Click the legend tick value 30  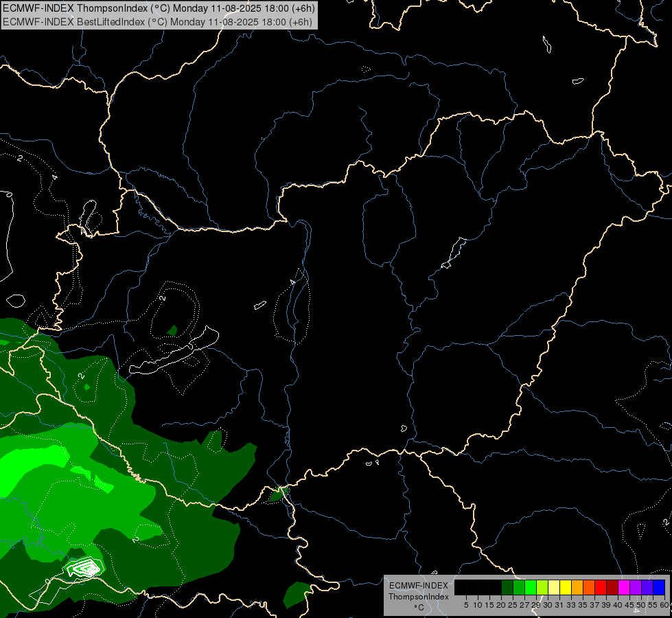click(548, 605)
